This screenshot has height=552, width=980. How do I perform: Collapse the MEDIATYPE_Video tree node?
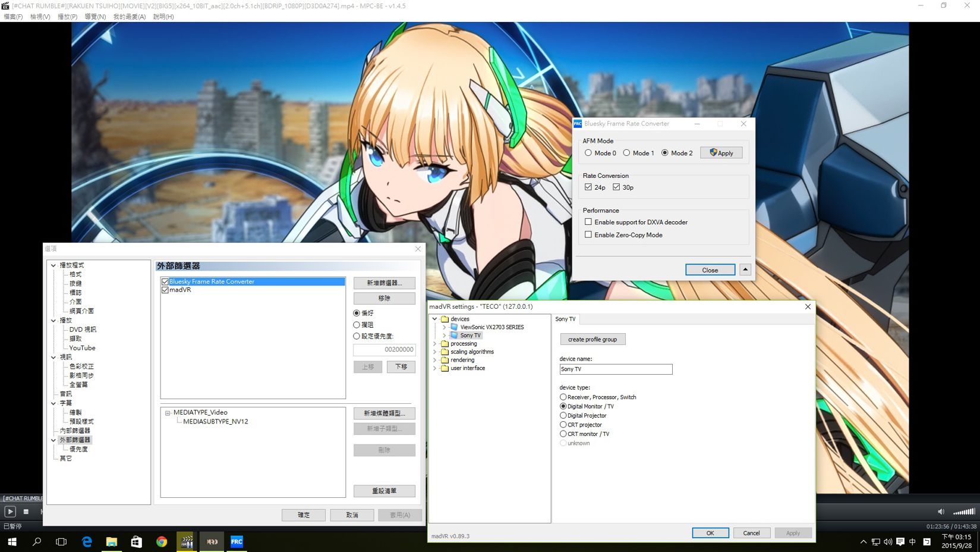(168, 413)
